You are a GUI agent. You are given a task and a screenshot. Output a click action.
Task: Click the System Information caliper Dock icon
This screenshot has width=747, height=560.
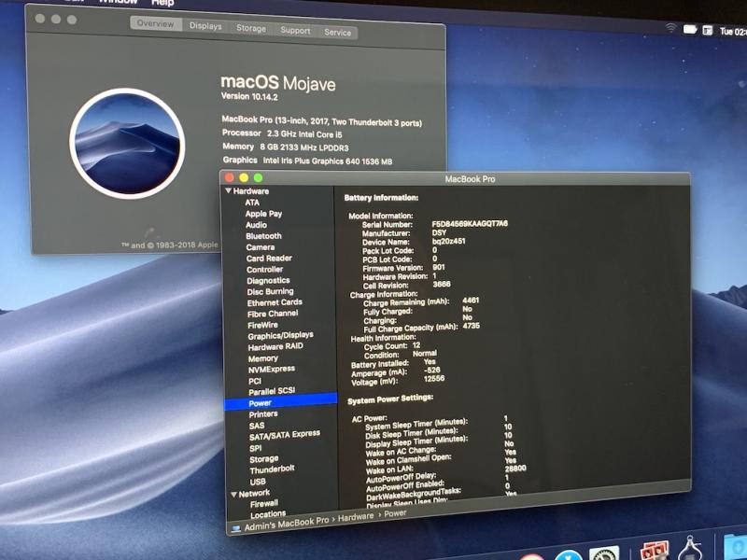tap(689, 549)
